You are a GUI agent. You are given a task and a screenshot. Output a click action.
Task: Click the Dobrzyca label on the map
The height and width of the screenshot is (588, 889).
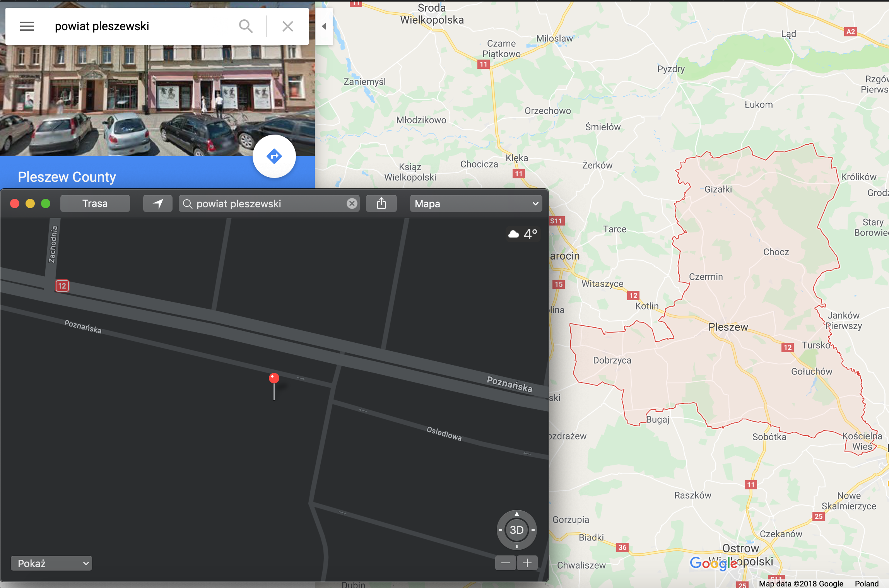[612, 360]
